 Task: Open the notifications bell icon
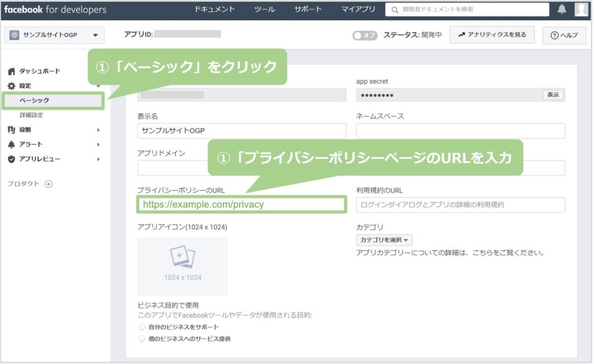tap(563, 9)
